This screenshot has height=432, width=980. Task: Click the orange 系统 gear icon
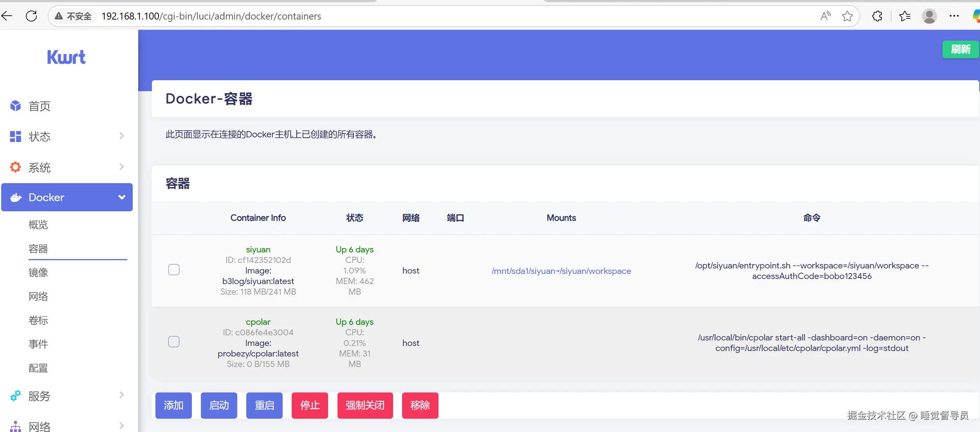click(15, 167)
